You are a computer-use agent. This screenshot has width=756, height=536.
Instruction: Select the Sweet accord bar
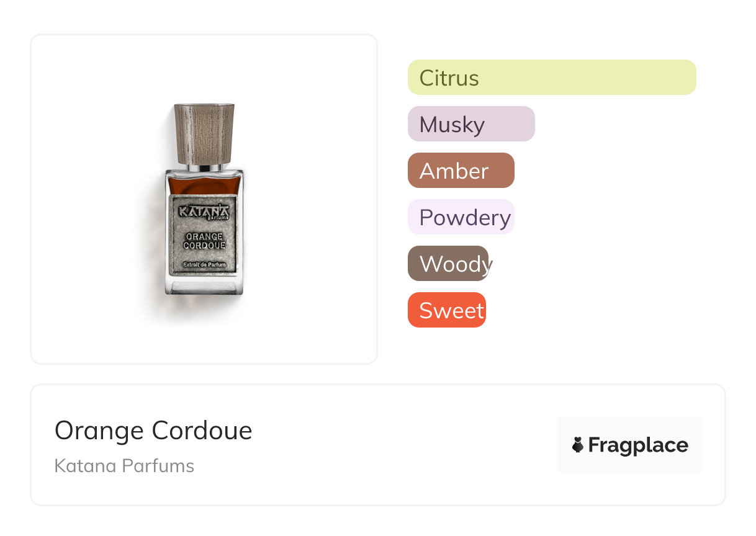[x=446, y=310]
